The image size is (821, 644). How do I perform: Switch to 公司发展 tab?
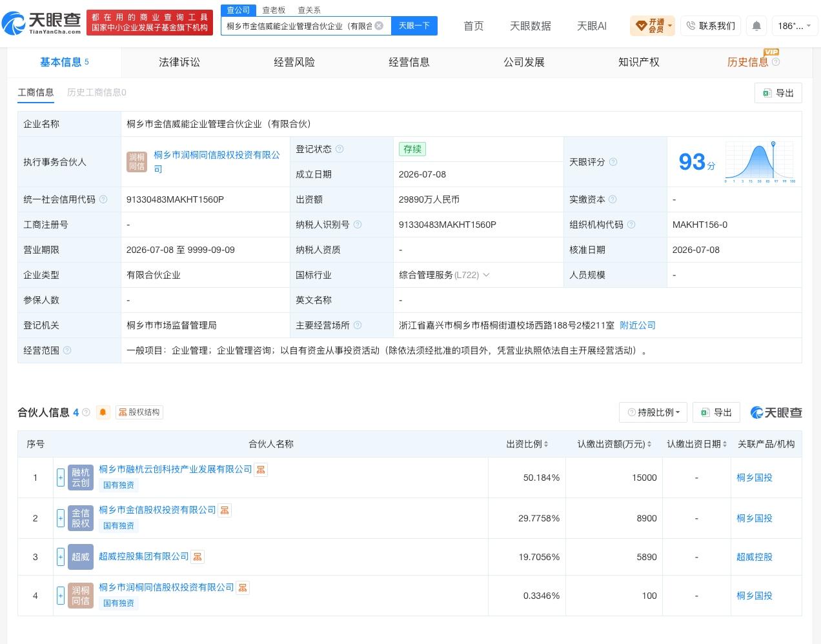click(524, 62)
